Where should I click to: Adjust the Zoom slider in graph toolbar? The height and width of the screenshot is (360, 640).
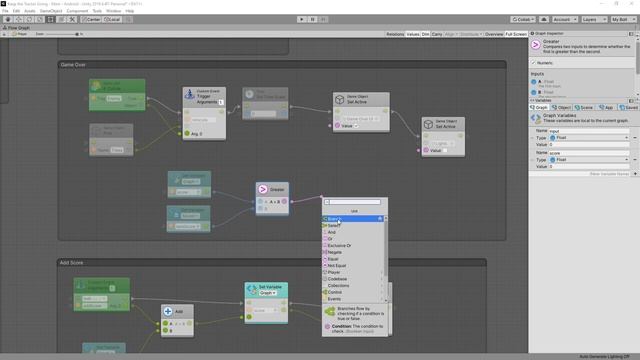(62, 34)
